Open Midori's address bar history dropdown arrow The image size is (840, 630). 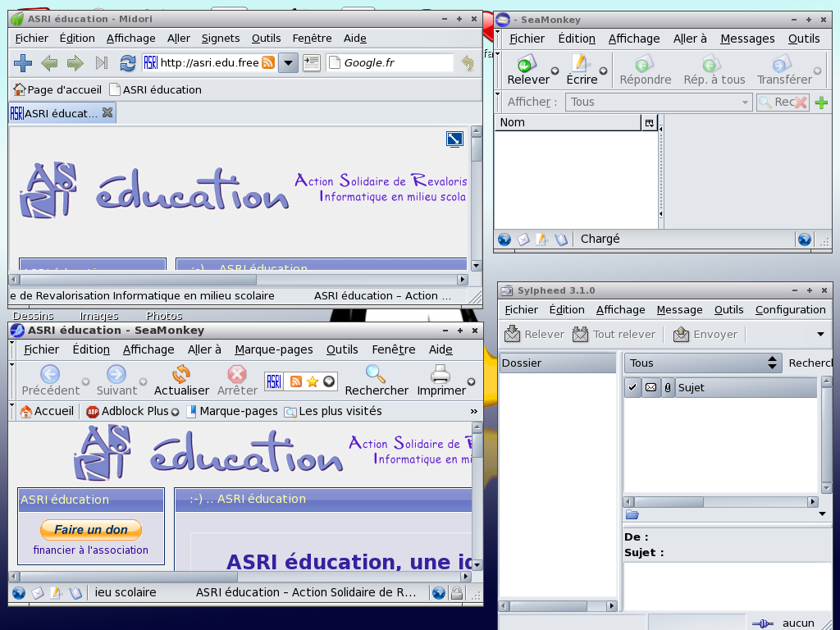click(288, 62)
